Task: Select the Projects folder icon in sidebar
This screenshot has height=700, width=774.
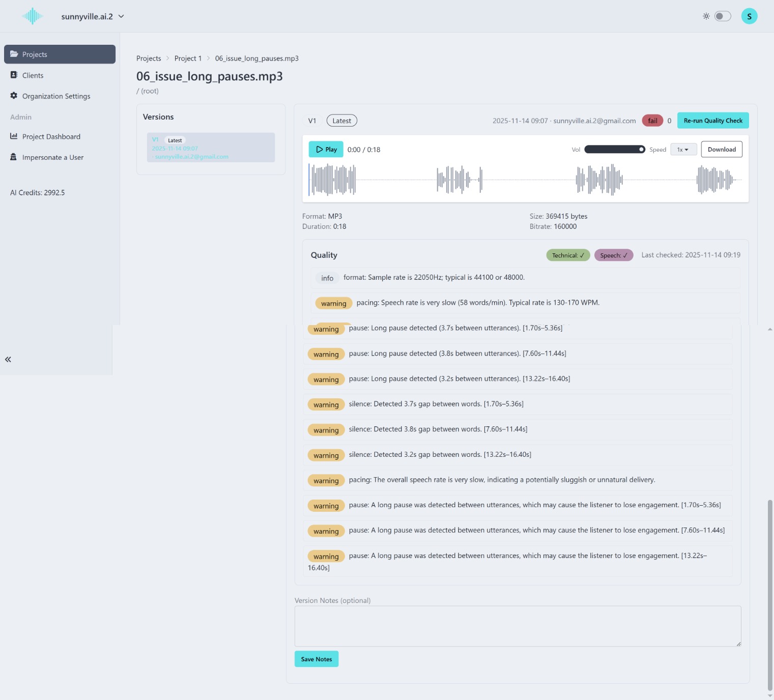Action: [14, 54]
